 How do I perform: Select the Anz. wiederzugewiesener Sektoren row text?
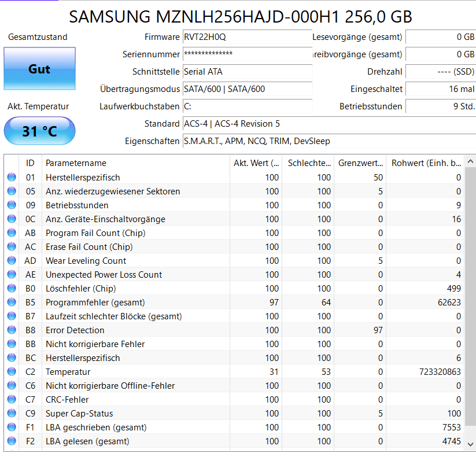click(113, 191)
